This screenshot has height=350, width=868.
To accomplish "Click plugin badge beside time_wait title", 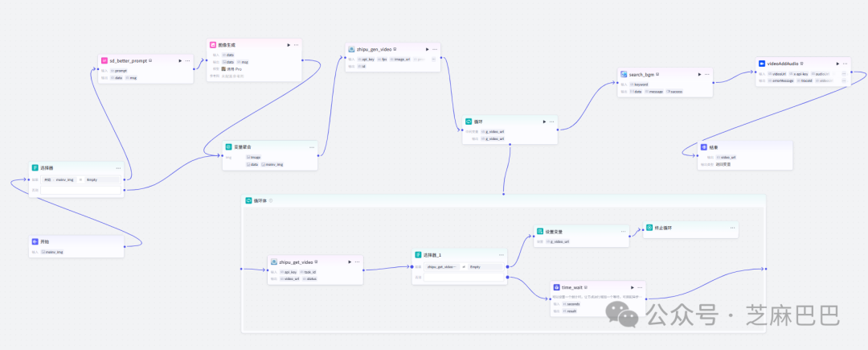I will [x=586, y=287].
